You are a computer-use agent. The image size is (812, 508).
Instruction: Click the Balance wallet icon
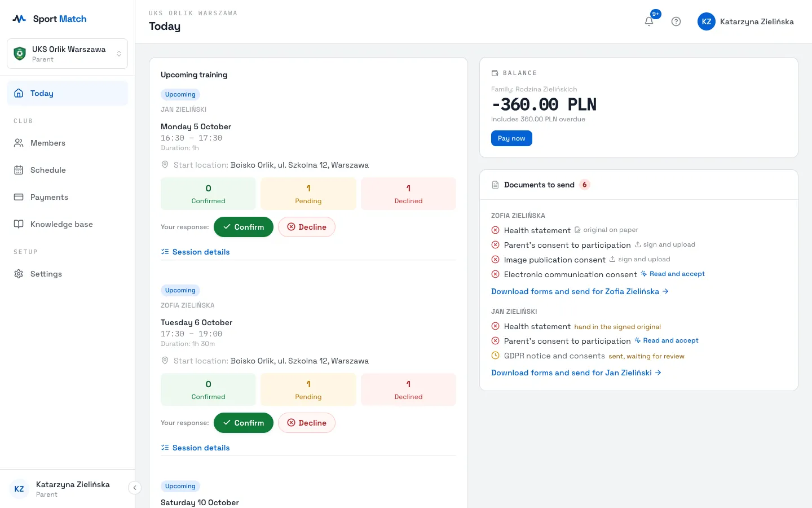tap(495, 73)
